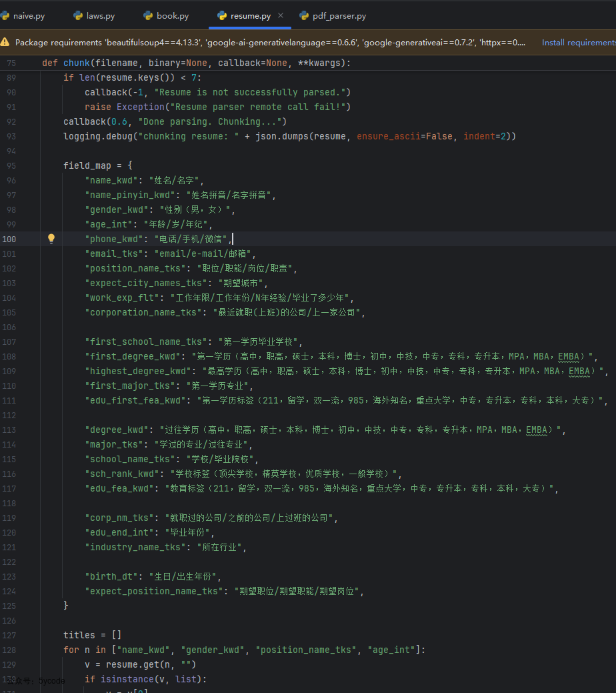The height and width of the screenshot is (693, 616).
Task: Click the package requirements warning icon
Action: [x=5, y=42]
